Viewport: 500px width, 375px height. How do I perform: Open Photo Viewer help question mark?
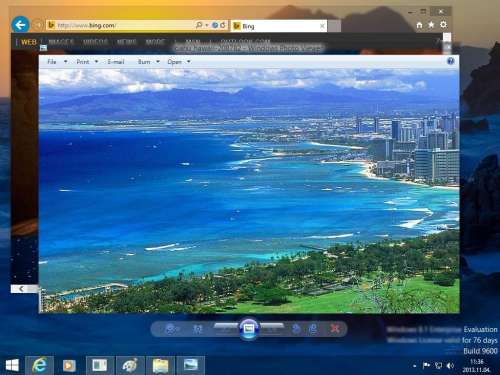(451, 61)
